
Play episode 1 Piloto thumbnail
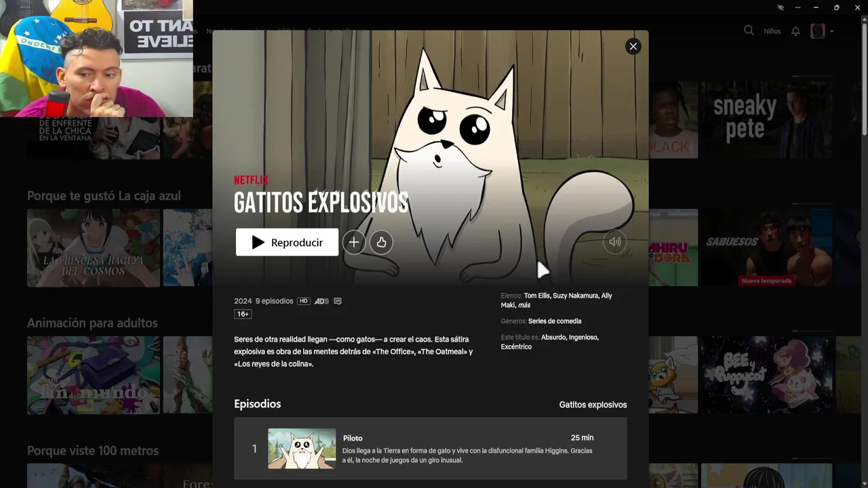(x=302, y=449)
